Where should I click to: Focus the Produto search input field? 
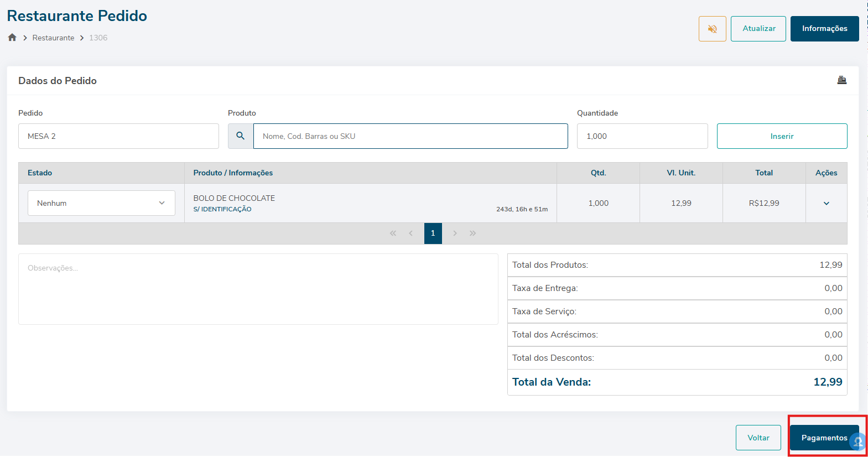point(410,136)
